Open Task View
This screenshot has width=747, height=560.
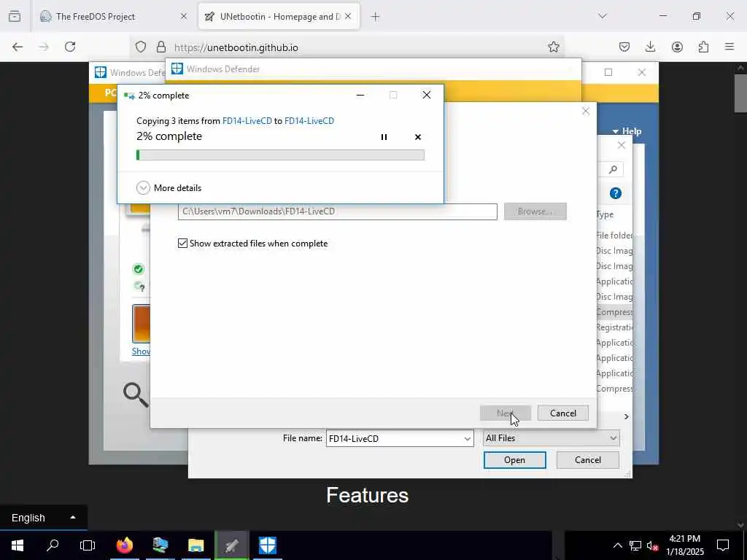(88, 545)
